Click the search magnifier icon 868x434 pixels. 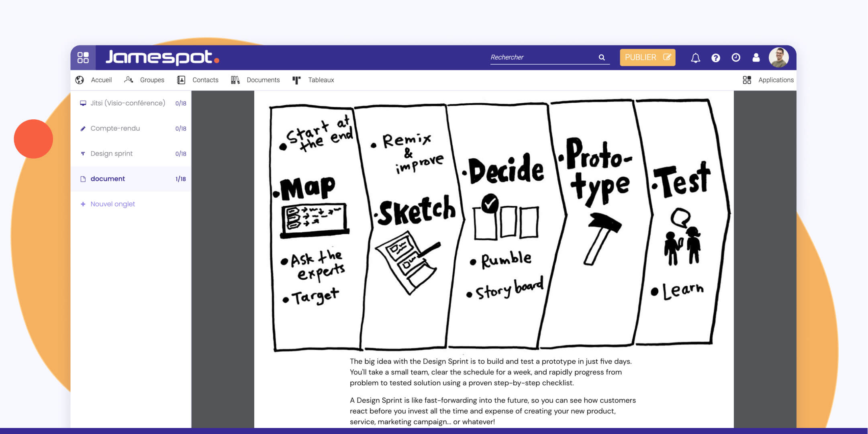tap(602, 57)
